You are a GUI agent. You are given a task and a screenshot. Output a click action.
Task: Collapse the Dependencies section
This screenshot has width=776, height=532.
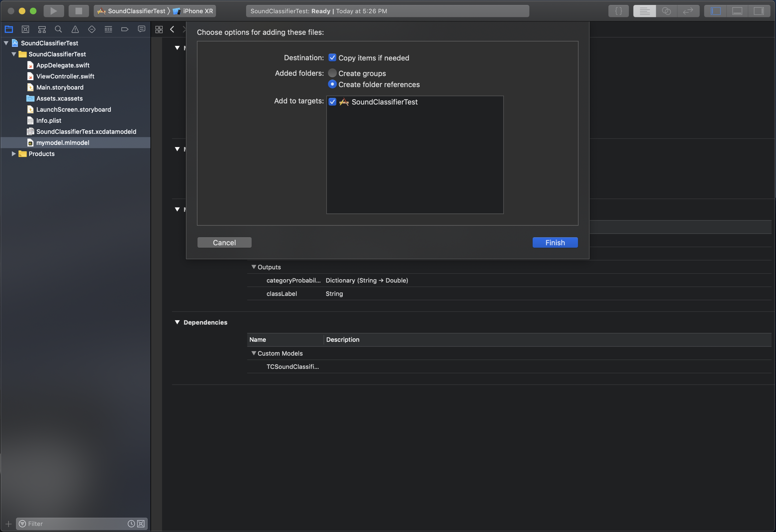click(177, 322)
